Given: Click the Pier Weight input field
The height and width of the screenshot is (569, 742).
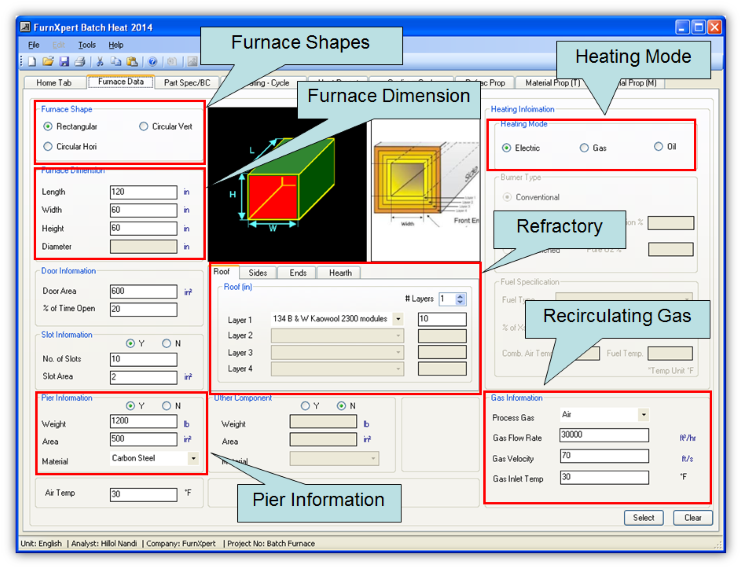Looking at the screenshot, I should click(143, 421).
